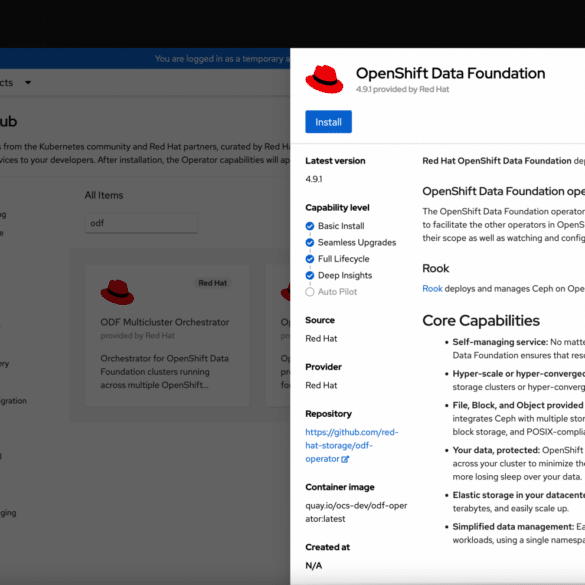The image size is (585, 585).
Task: Click the container image quay.io/ocs-dev/odf-operator text
Action: [356, 512]
